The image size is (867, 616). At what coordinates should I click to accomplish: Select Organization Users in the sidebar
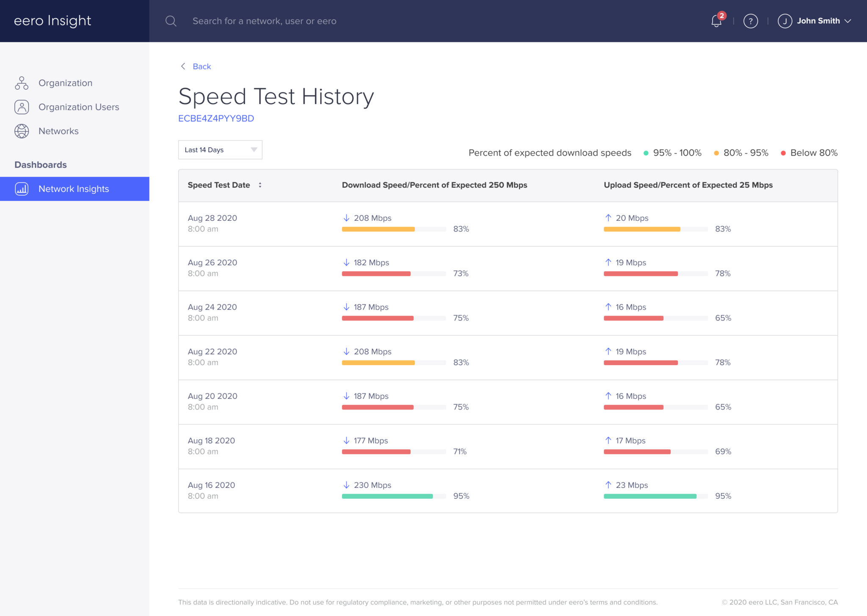[79, 107]
